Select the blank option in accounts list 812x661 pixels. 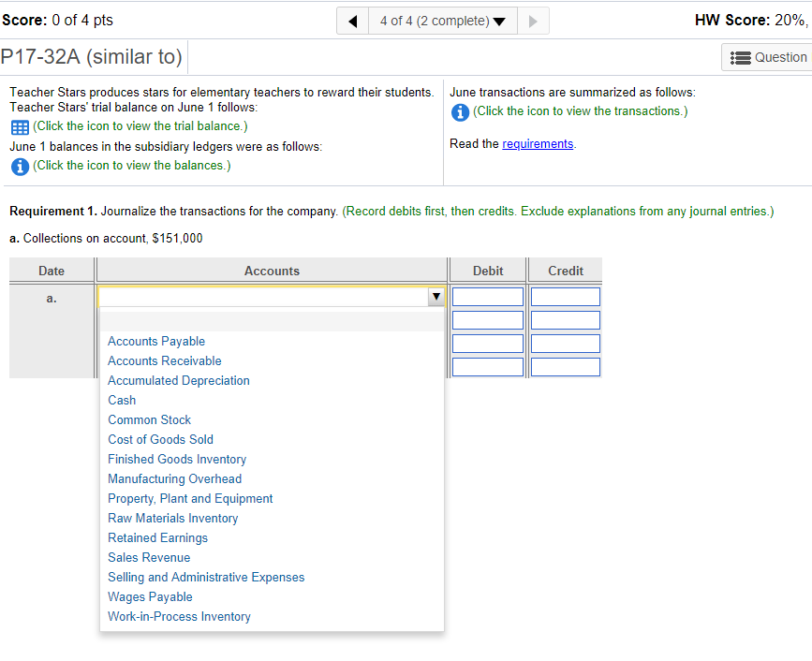[272, 321]
